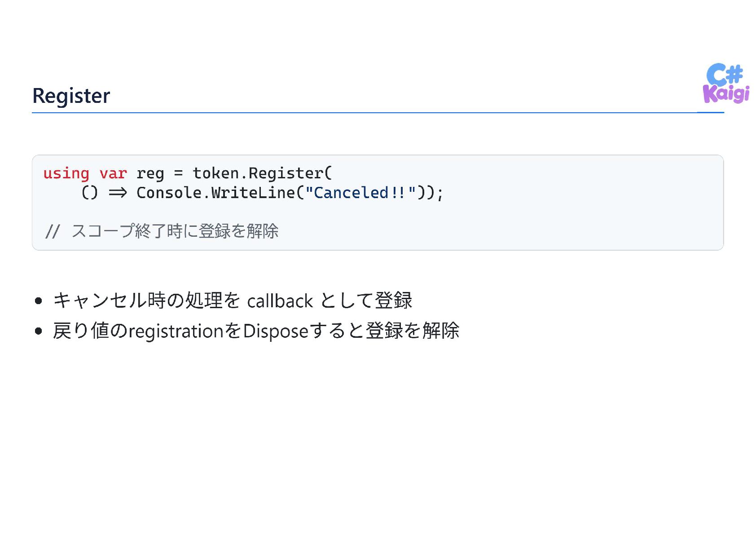Viewport: 756px width, 535px height.
Task: Click the blue underline below the title
Action: (x=378, y=112)
